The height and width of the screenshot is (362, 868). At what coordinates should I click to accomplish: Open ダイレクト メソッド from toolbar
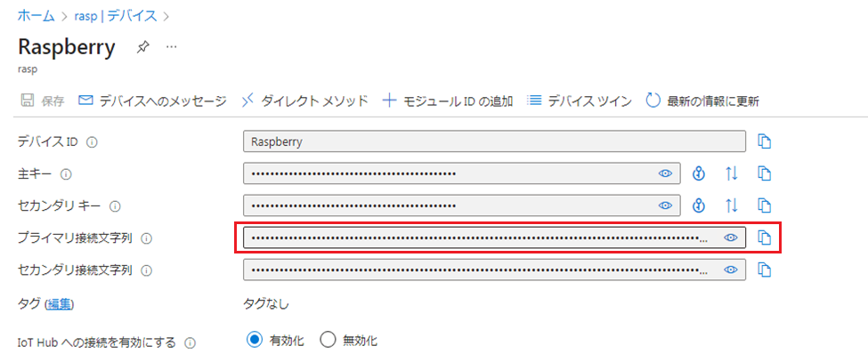tap(305, 101)
